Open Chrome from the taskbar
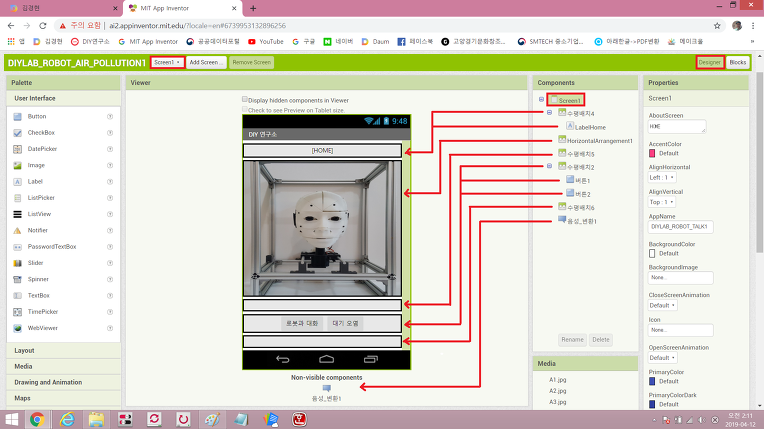Viewport: 764px width, 429px height. tap(37, 419)
